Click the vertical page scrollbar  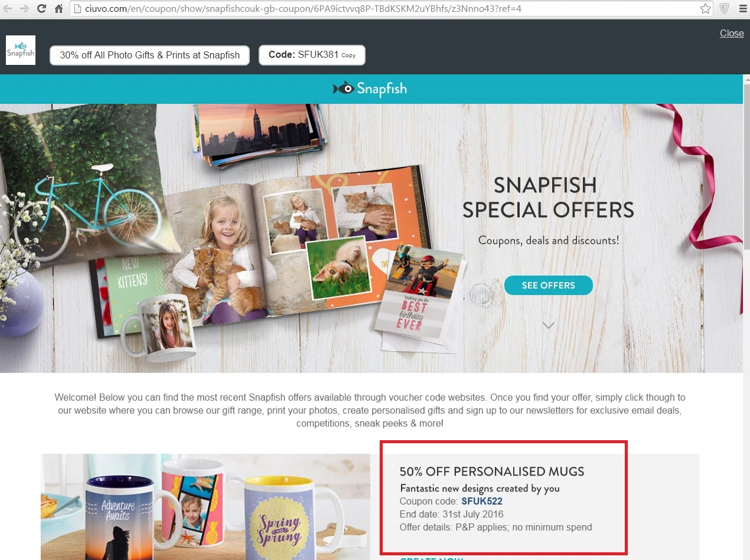pyautogui.click(x=746, y=319)
